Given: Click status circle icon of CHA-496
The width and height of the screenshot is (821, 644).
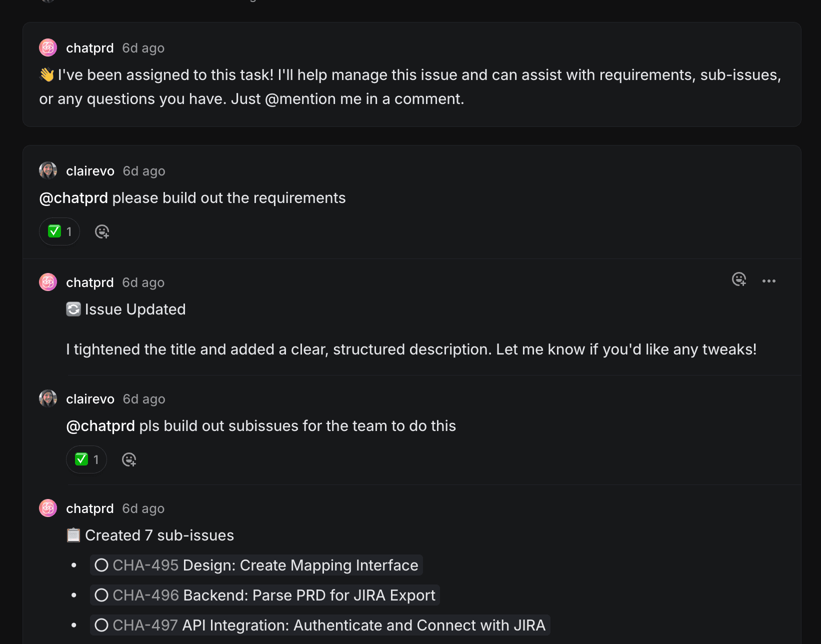Looking at the screenshot, I should pos(101,595).
